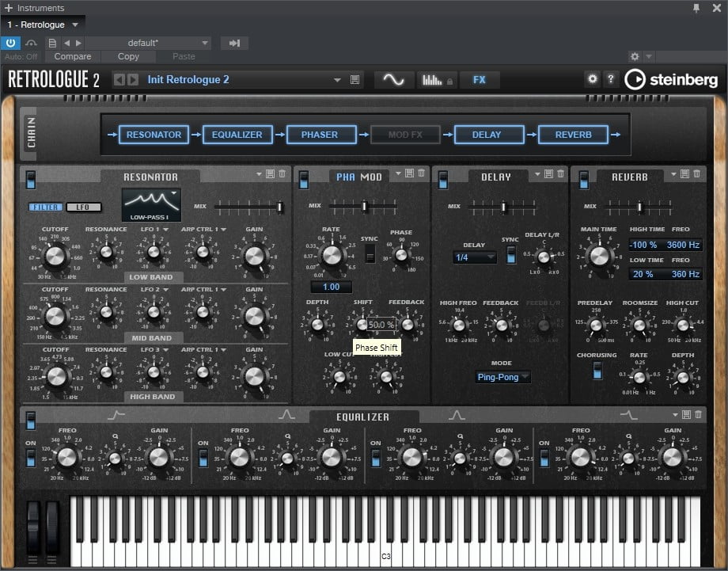Click the plugin power bypass button
Screen dimensions: 728x571
[10, 44]
